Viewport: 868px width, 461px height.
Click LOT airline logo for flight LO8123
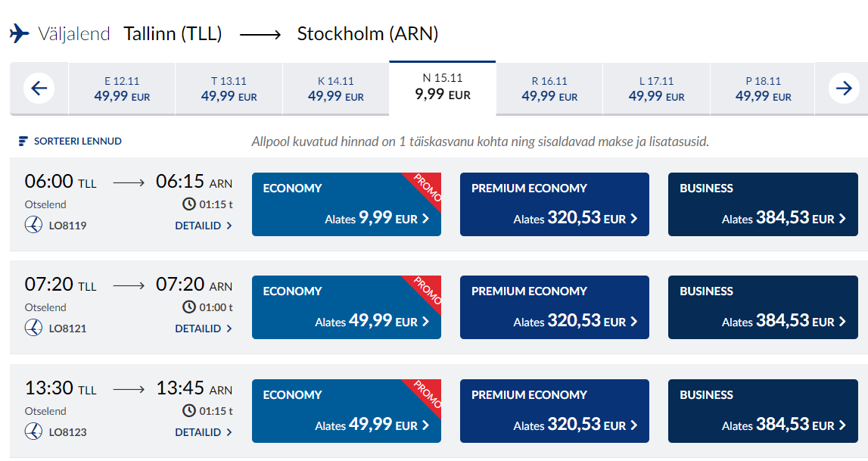point(33,431)
